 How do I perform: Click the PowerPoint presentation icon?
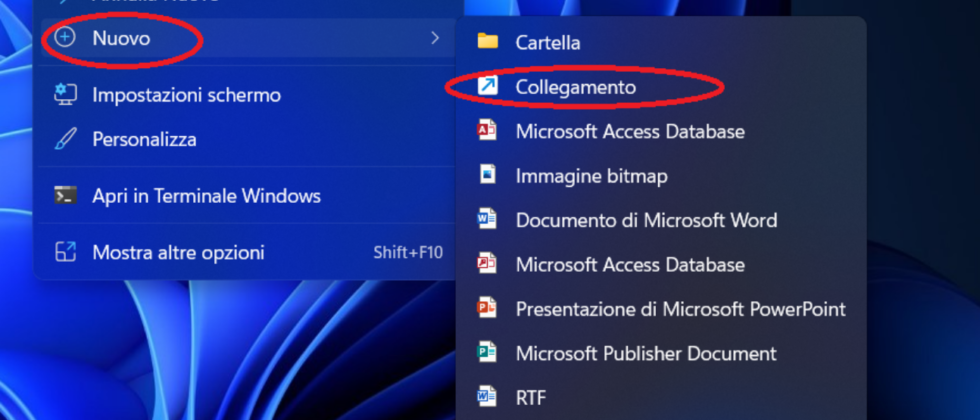tap(487, 309)
